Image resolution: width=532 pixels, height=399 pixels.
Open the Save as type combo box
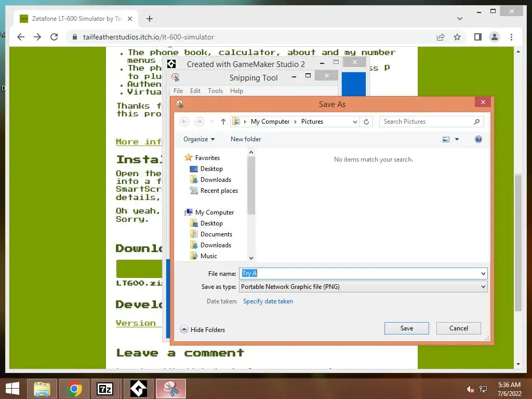[x=363, y=287]
